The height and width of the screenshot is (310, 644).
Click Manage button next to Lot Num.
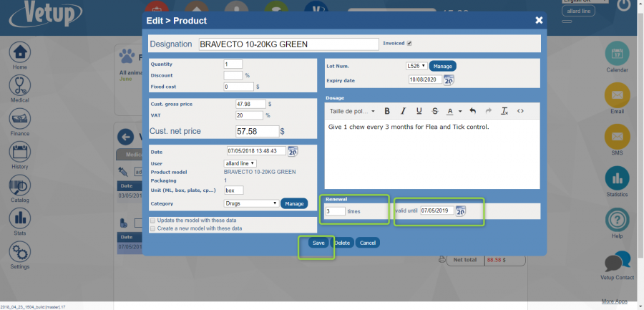[x=442, y=66]
